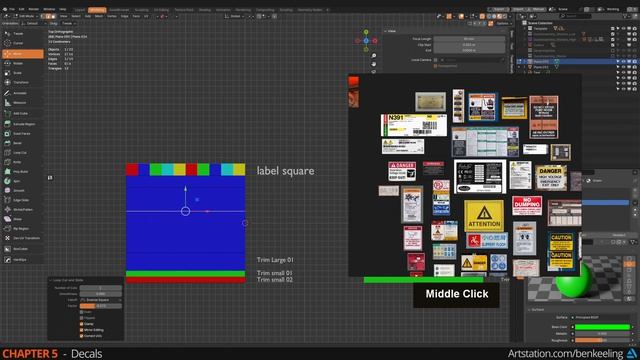Select the Inset Faces tool

[22, 133]
